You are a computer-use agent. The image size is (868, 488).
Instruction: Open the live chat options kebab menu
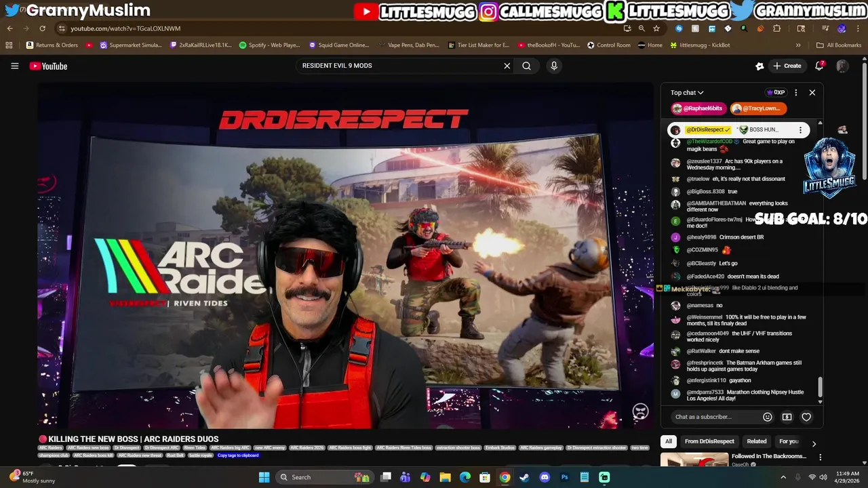point(796,93)
